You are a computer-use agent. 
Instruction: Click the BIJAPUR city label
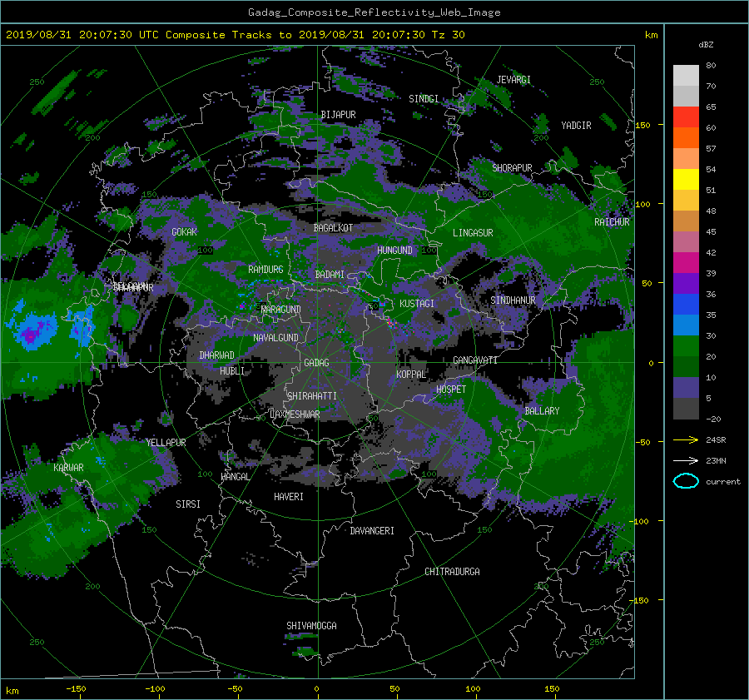(338, 115)
